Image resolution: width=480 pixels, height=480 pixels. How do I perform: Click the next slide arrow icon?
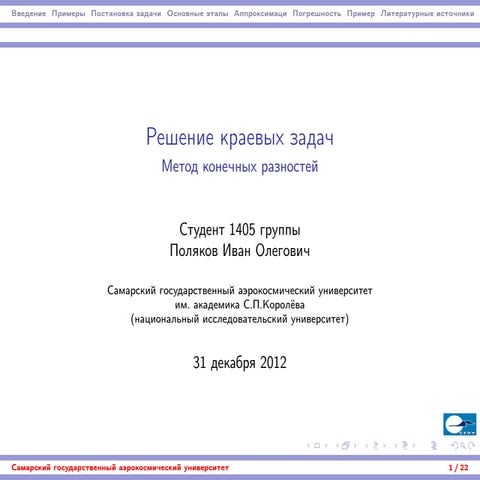pyautogui.click(x=326, y=446)
